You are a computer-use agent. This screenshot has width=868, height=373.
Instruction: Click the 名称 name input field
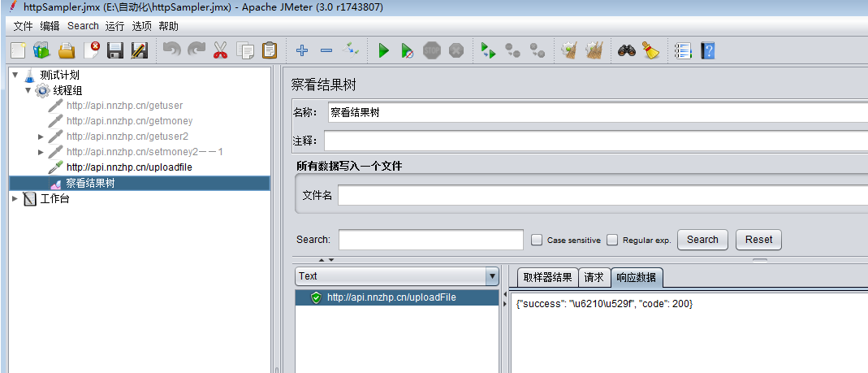coord(598,112)
